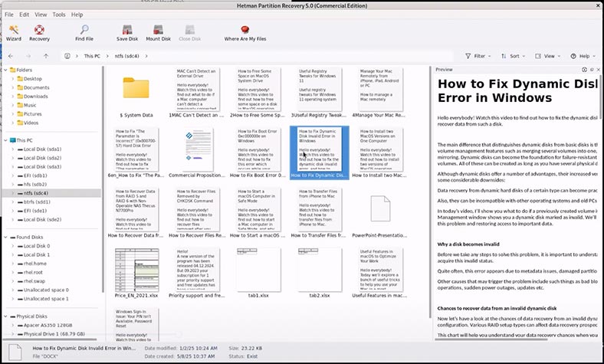Go forward with the right arrow
Screen dimensions: 604x364
[x=28, y=56]
